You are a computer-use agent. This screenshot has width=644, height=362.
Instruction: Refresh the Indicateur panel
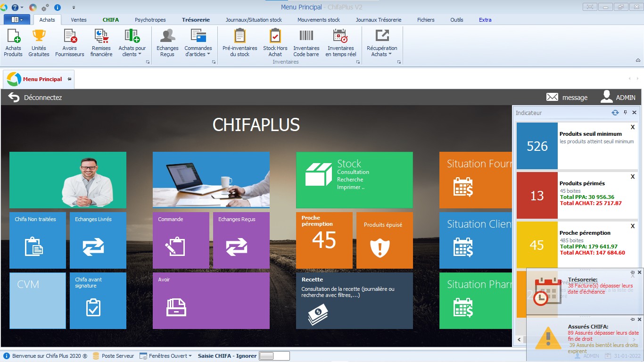(615, 113)
